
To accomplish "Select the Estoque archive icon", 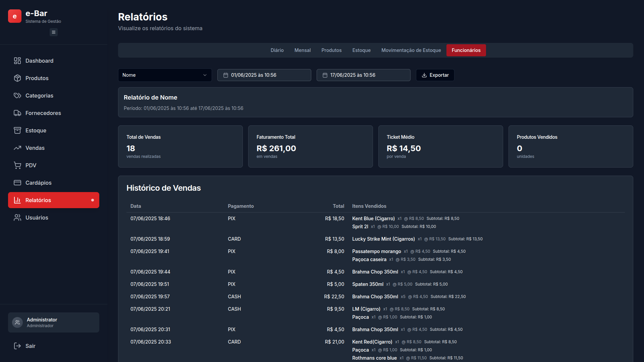I will 17,130.
